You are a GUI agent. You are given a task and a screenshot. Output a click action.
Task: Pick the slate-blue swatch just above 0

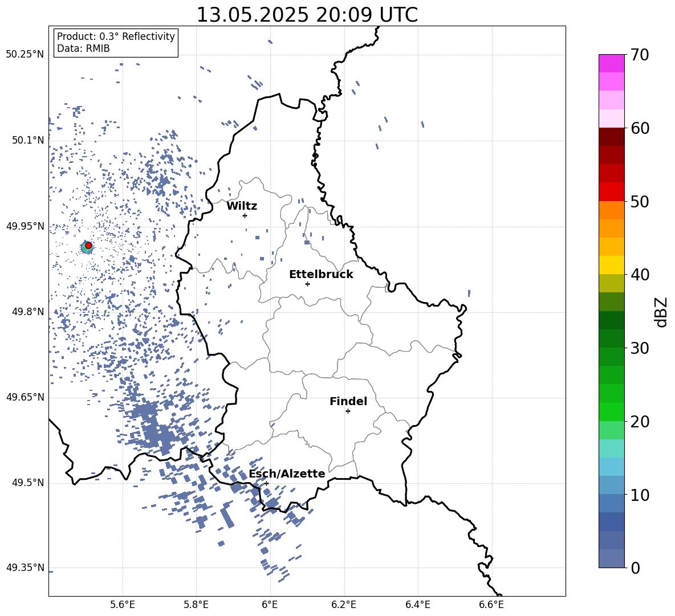coord(612,558)
